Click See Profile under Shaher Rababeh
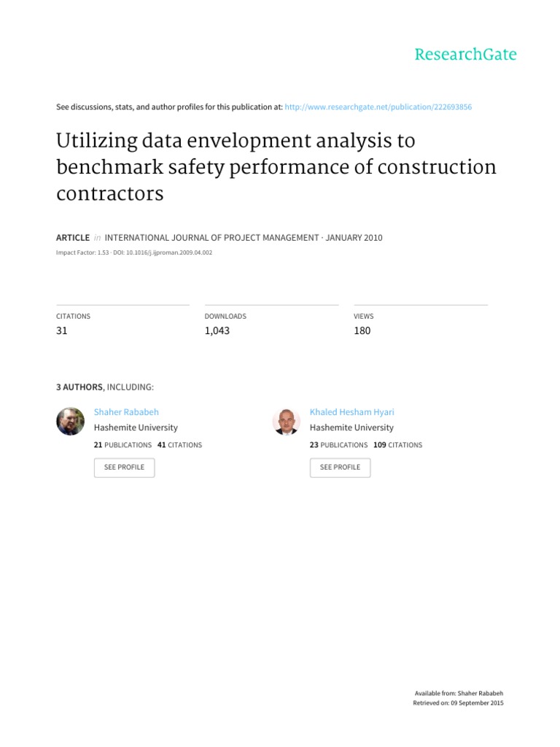The width and height of the screenshot is (560, 747). point(124,468)
